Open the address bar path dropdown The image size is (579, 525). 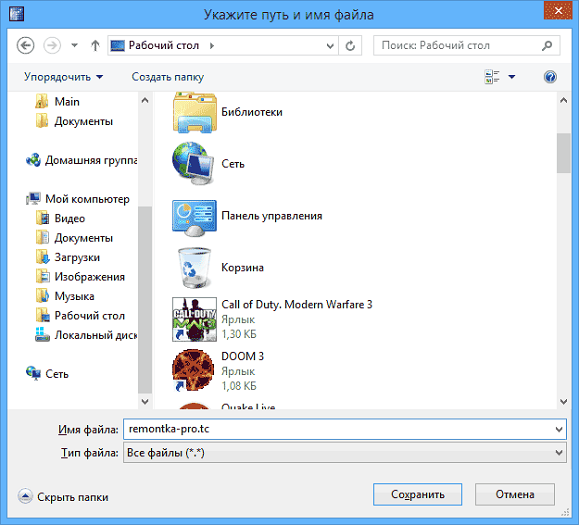[330, 46]
